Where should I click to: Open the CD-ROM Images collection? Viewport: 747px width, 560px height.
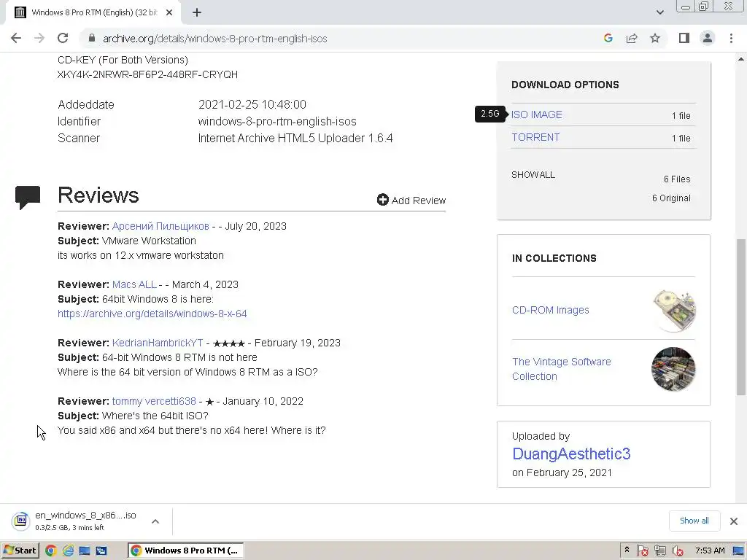tap(550, 310)
